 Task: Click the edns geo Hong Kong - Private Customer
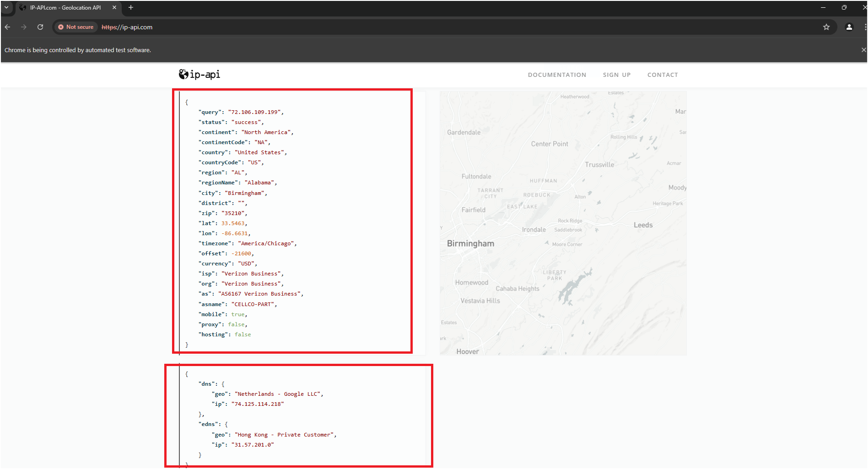point(284,435)
